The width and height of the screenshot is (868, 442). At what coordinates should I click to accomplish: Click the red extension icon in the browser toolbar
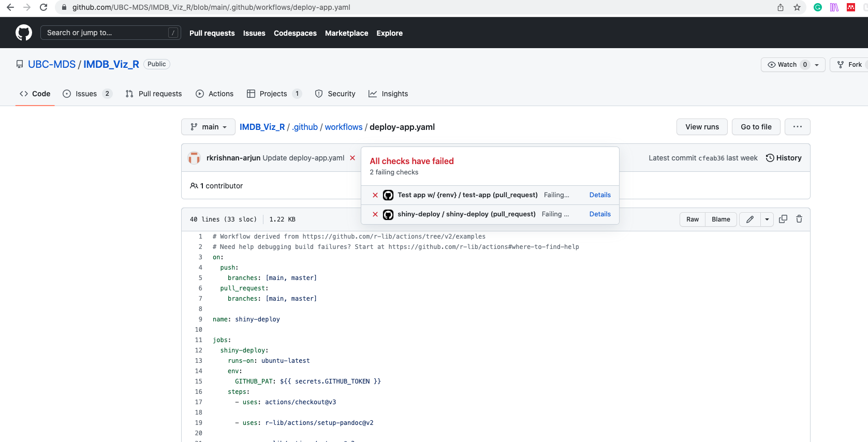[851, 7]
